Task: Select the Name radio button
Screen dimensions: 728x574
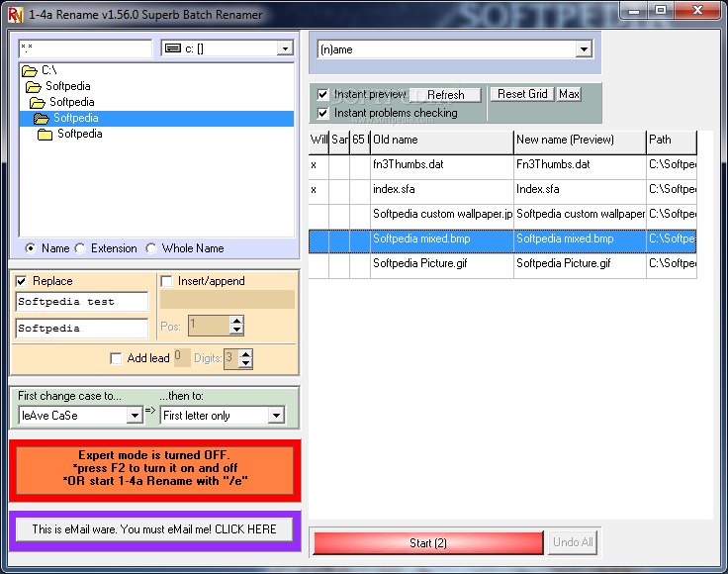Action: [31, 248]
